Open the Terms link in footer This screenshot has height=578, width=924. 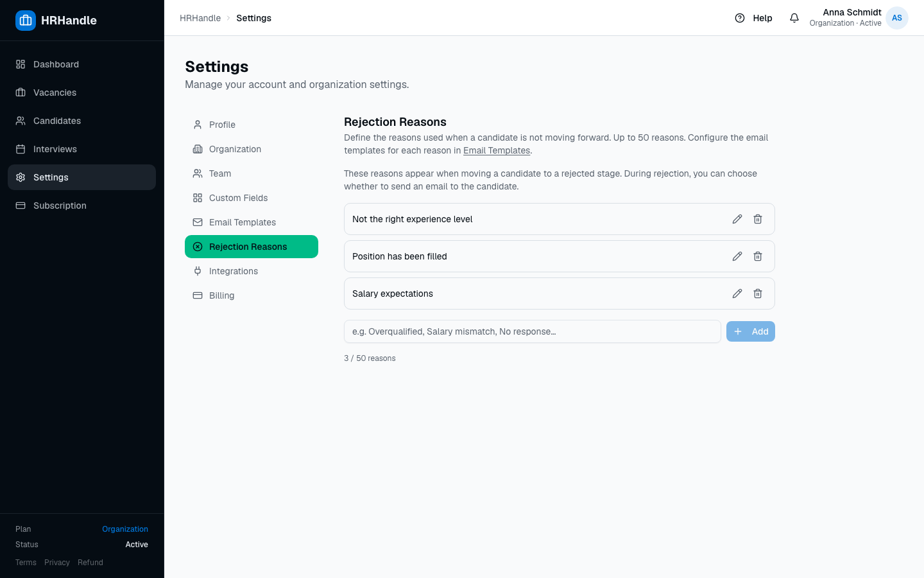26,563
